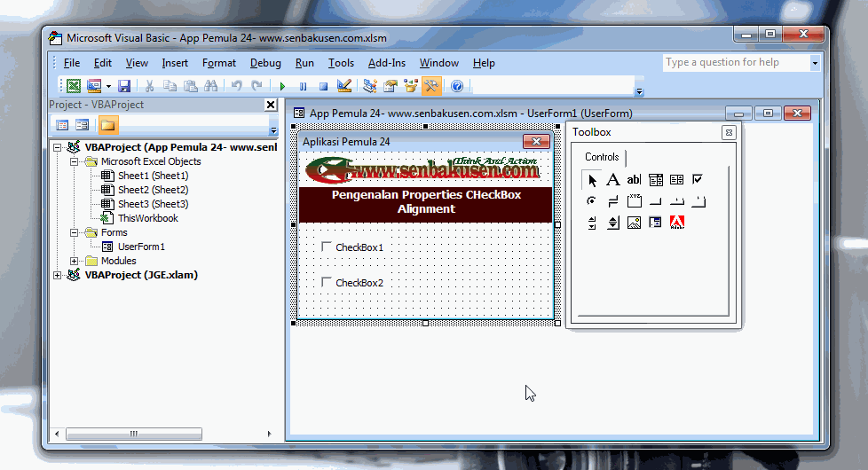Select the ScrollBar control tool
This screenshot has height=470, width=868.
[592, 223]
